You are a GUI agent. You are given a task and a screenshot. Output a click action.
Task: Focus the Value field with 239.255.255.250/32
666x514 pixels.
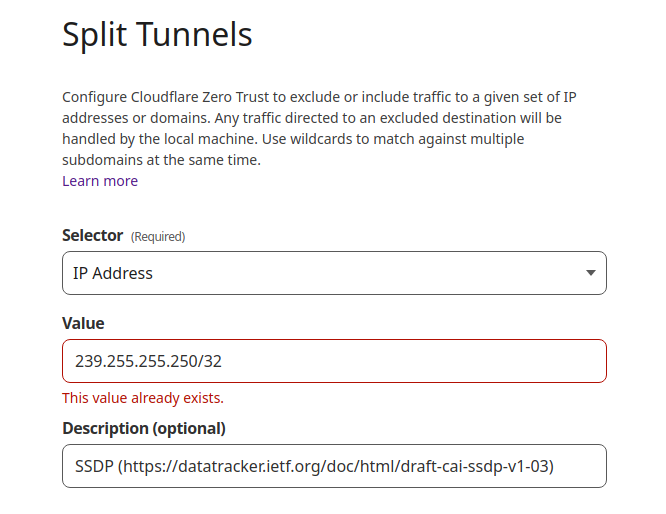point(334,361)
